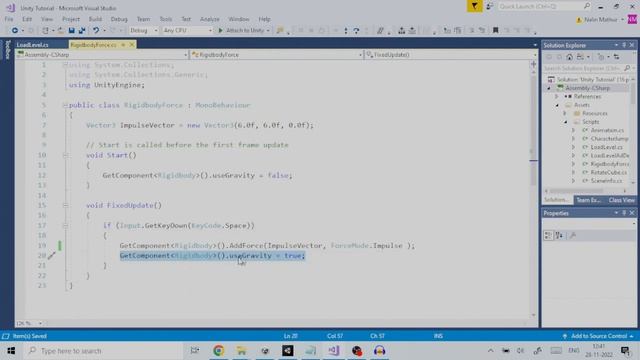
Task: Switch to the LoadLevel.cs tab
Action: (x=33, y=44)
